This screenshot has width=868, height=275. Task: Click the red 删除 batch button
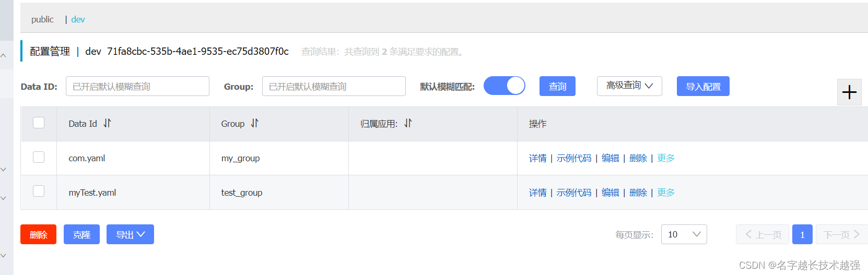click(x=38, y=234)
